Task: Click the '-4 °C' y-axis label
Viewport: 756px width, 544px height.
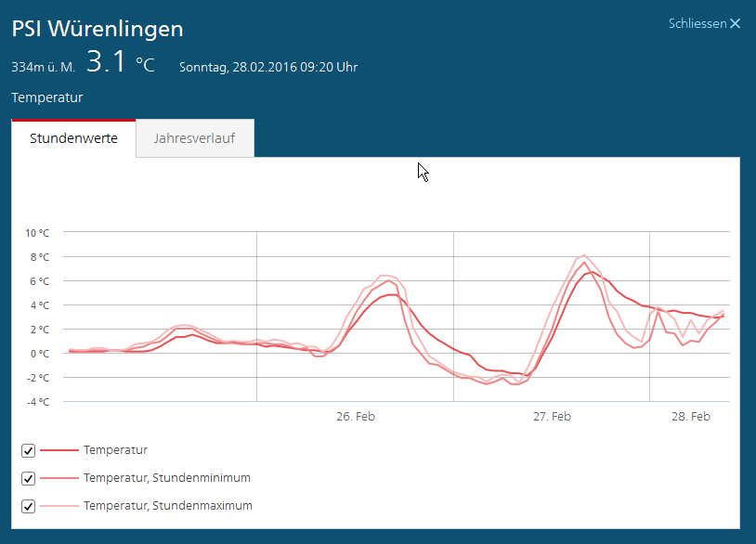Action: pyautogui.click(x=37, y=402)
